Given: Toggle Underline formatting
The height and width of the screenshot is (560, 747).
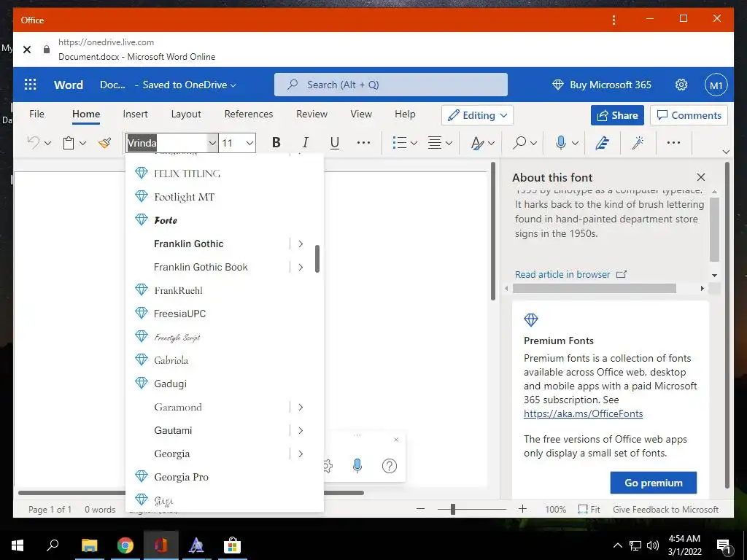Looking at the screenshot, I should (335, 143).
